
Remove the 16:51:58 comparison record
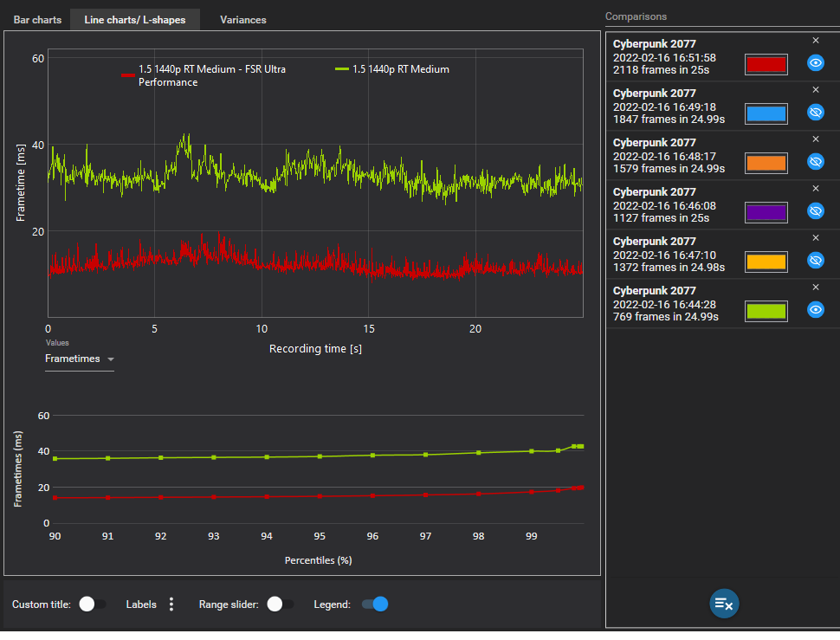click(816, 41)
